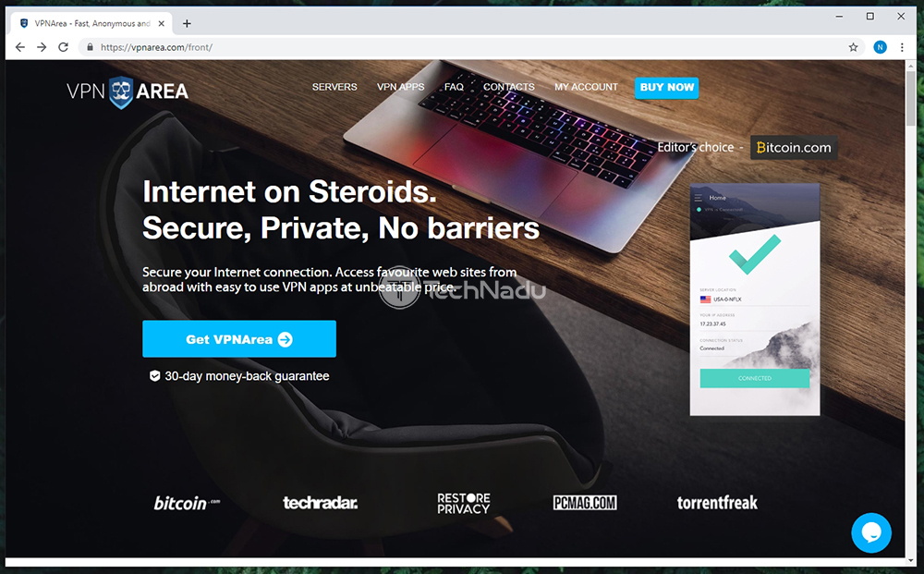Screen dimensions: 924x574
Task: Close the VPNArea browser tab
Action: [162, 24]
